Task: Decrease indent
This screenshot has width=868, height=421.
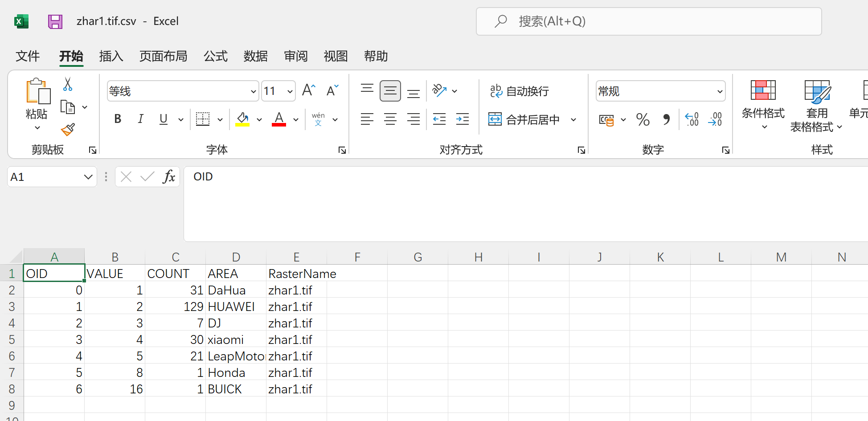Action: tap(439, 119)
